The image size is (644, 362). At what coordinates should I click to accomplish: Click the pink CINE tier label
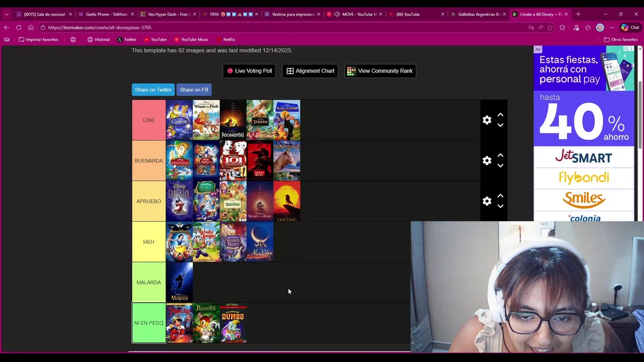(x=148, y=120)
